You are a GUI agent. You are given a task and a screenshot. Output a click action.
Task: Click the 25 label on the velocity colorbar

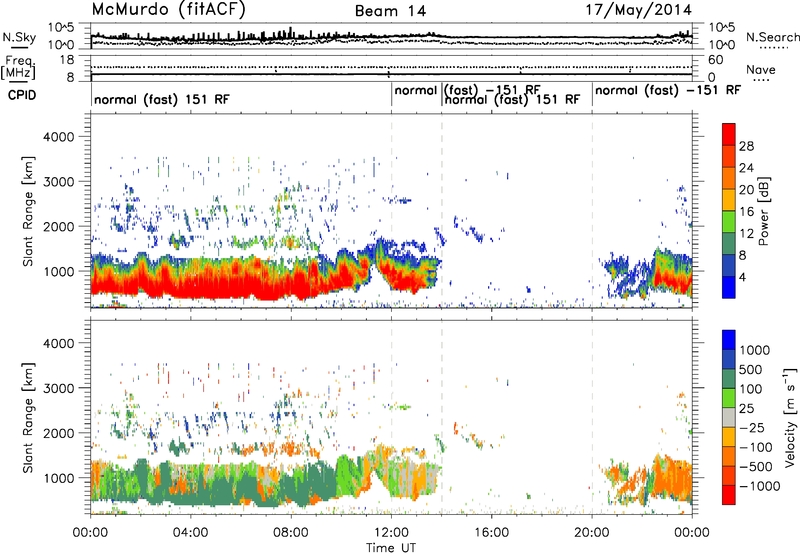point(746,408)
